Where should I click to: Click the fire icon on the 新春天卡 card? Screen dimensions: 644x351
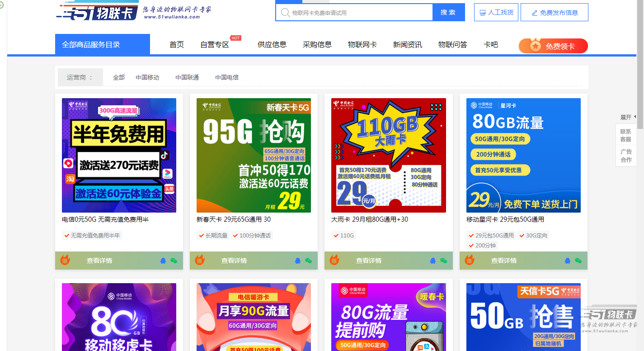[200, 260]
